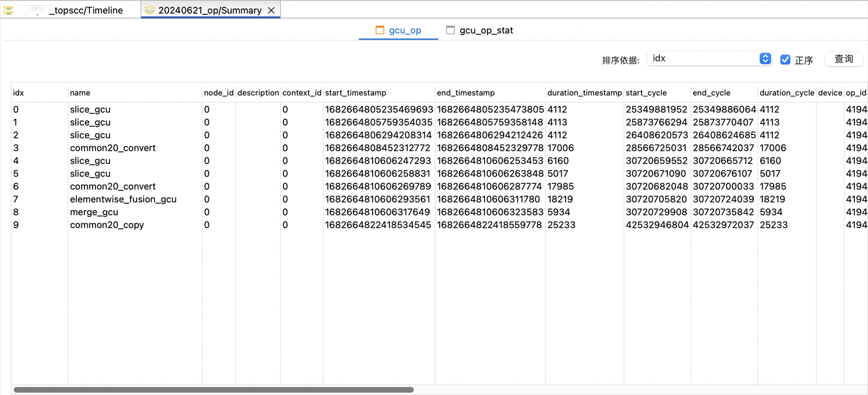The width and height of the screenshot is (868, 395).
Task: Click end_timestamp 1682664805759358148
Action: 490,122
